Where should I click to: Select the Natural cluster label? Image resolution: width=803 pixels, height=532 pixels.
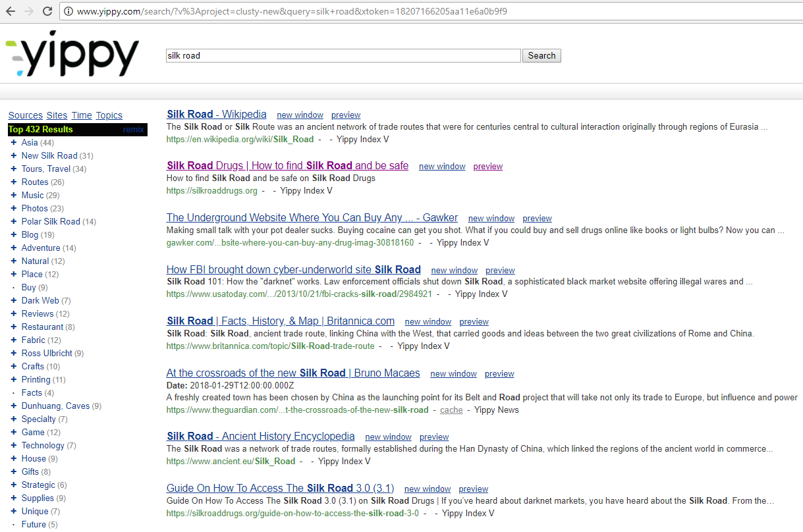(35, 261)
